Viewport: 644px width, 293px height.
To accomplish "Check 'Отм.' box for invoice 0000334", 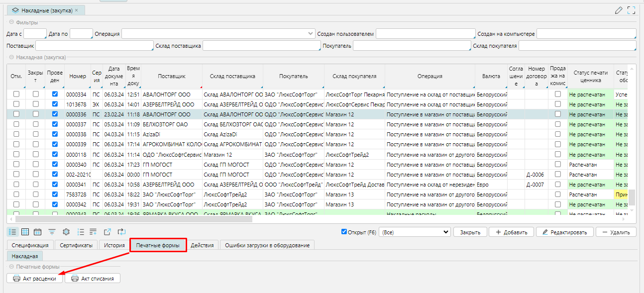I will 16,94.
